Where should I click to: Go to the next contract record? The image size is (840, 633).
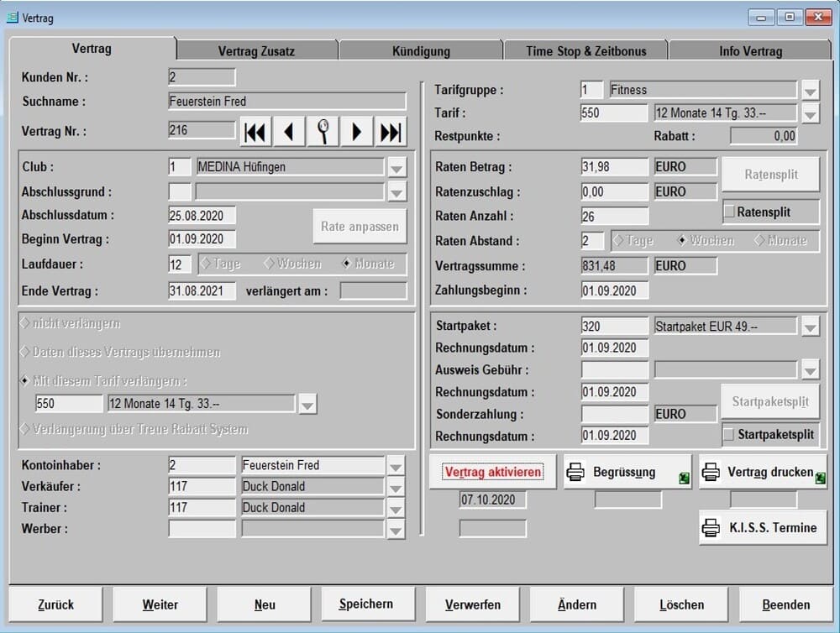coord(357,132)
